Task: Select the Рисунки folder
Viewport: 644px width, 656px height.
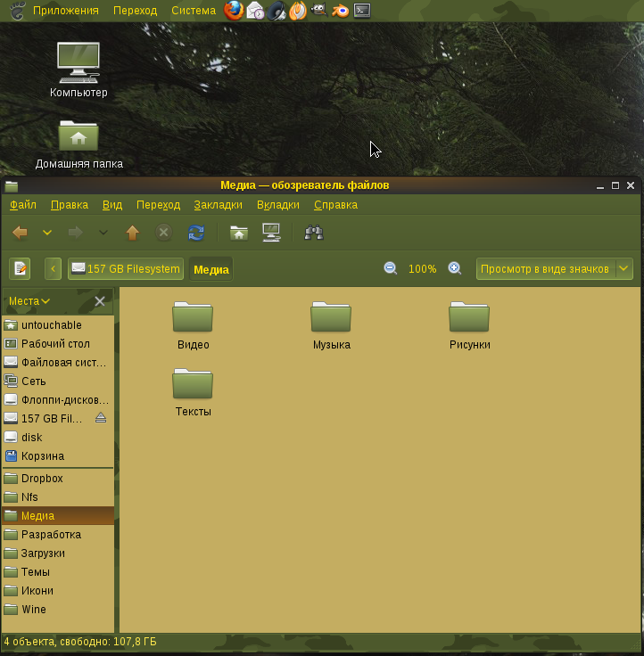Action: [x=469, y=325]
